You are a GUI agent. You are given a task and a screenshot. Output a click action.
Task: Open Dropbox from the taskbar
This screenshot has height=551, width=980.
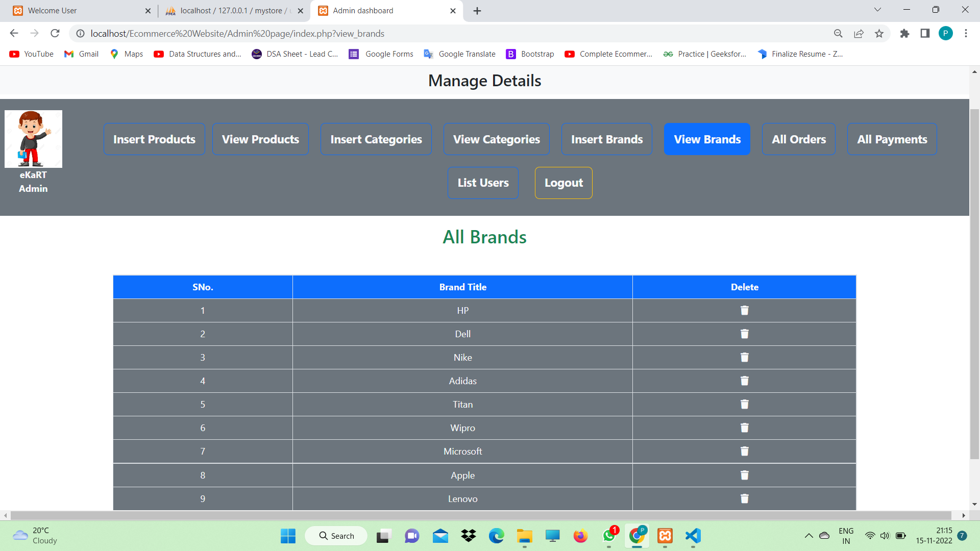click(468, 536)
